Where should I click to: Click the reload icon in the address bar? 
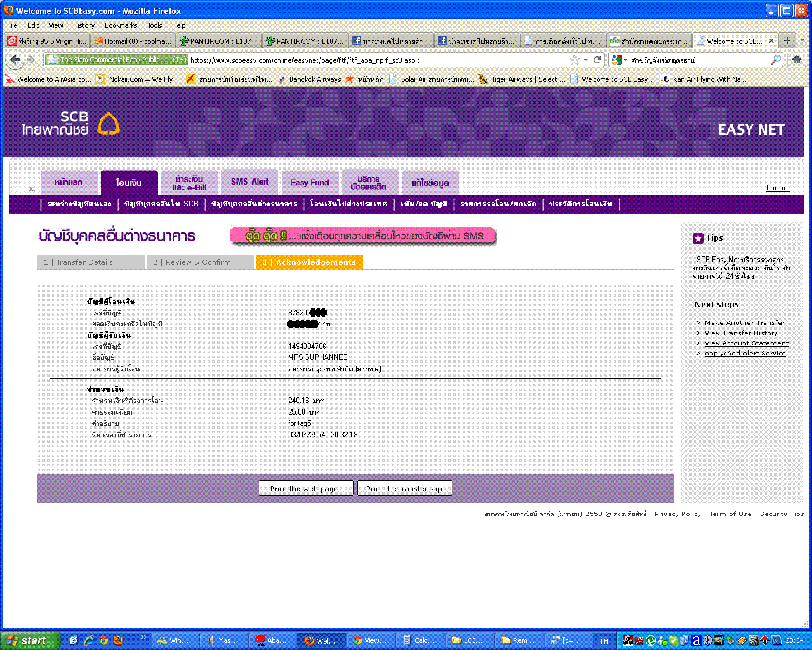[597, 60]
